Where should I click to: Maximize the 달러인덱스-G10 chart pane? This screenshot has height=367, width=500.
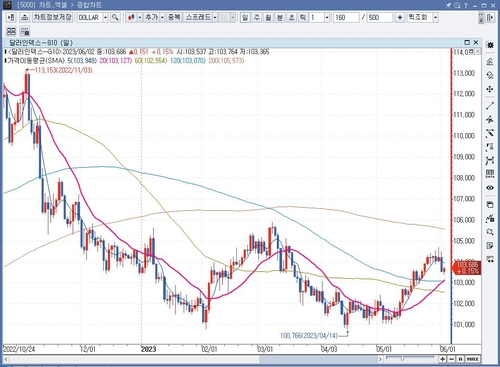click(x=467, y=42)
